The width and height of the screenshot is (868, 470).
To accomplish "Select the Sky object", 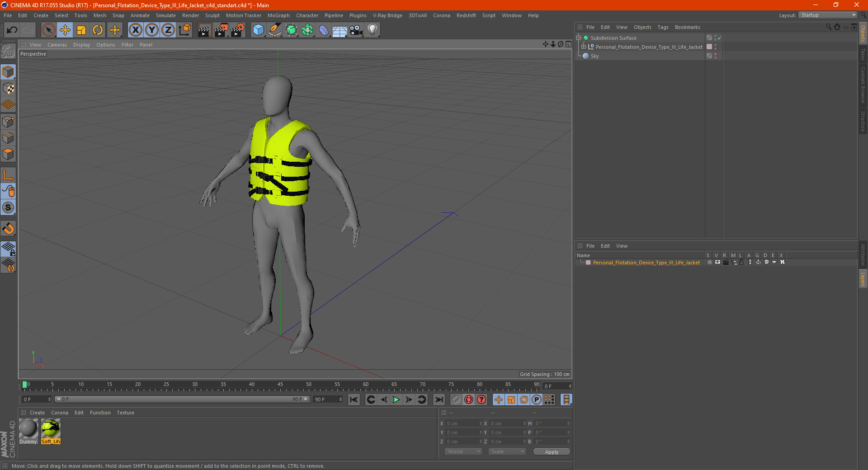I will click(594, 56).
